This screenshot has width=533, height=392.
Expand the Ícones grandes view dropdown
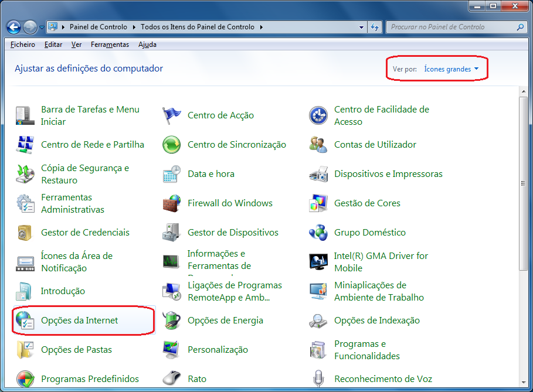[x=451, y=69]
